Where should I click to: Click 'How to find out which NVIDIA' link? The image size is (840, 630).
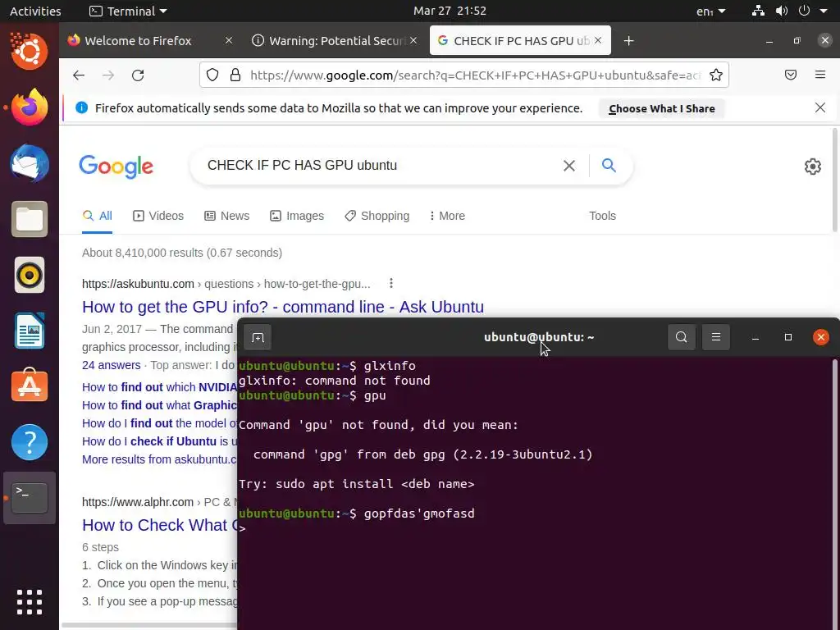[x=160, y=387]
